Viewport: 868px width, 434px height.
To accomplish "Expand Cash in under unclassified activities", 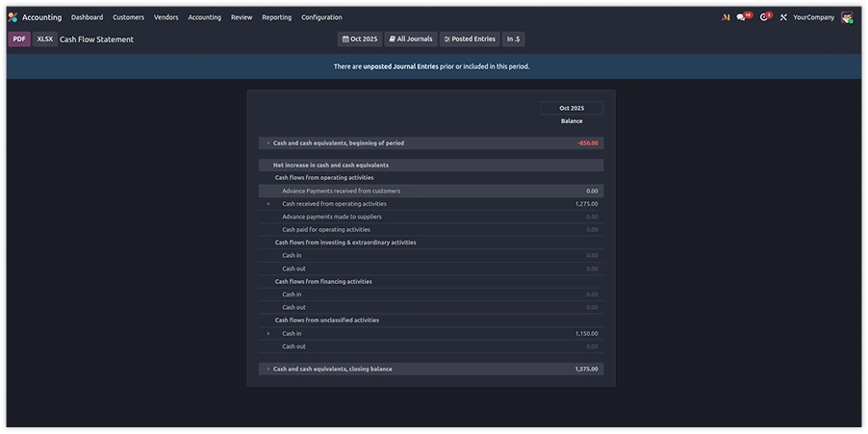I will [268, 334].
